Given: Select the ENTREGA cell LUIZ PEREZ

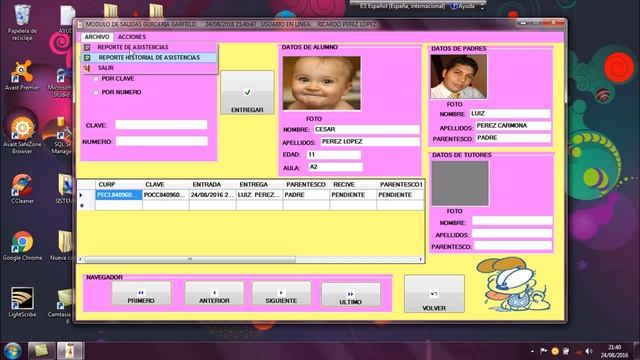Looking at the screenshot, I should [260, 195].
